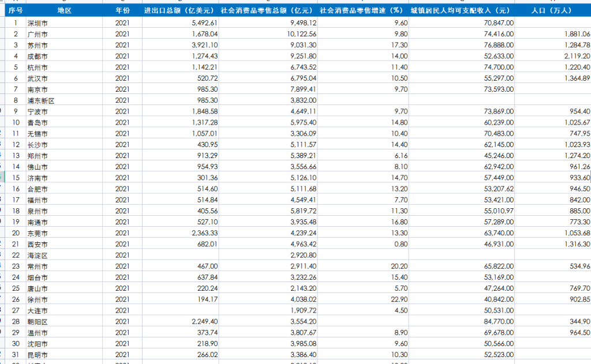Viewport: 591px width, 364px height.
Task: Click the 南京市 cell
Action: (x=64, y=89)
